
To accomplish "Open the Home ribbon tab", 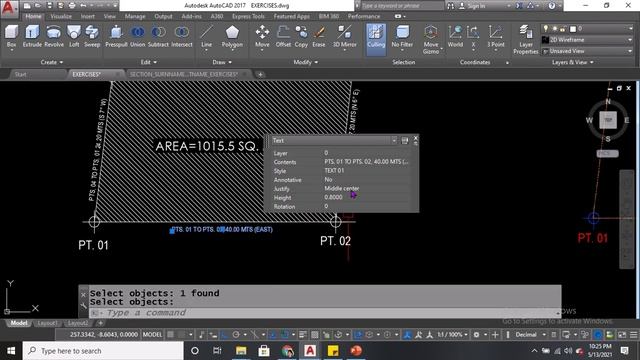I will [x=33, y=16].
